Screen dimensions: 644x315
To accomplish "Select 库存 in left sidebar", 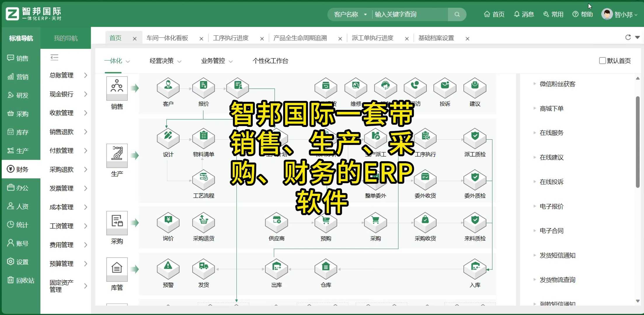I will click(21, 132).
